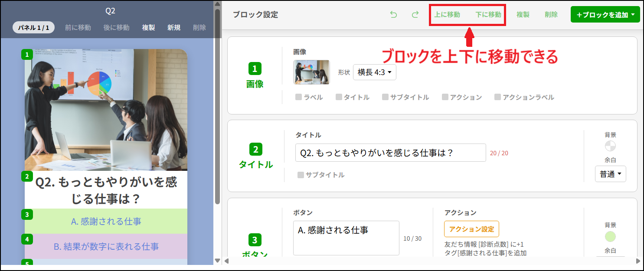Click text 友だち情報 [診断点数] に+1

pyautogui.click(x=484, y=244)
